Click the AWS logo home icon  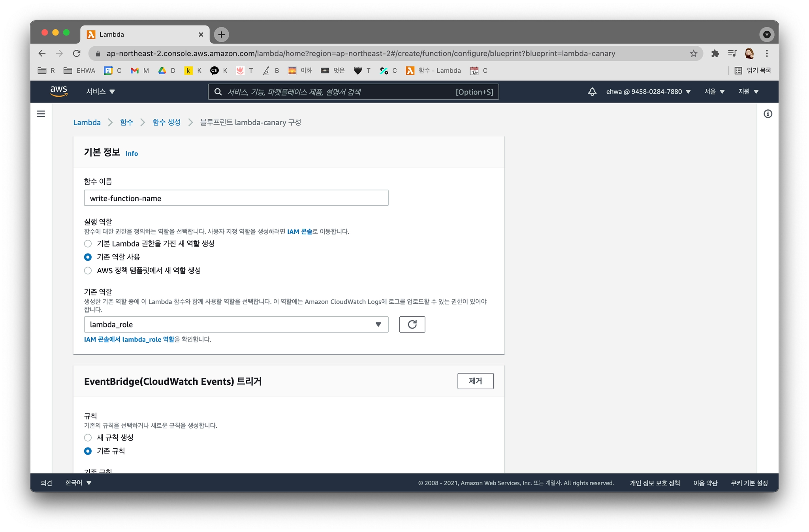click(58, 91)
